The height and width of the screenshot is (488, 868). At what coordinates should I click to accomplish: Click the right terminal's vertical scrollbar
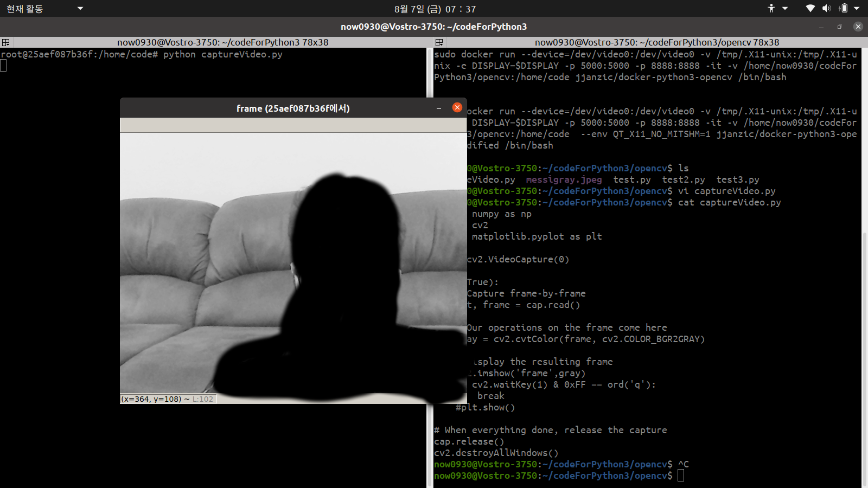click(x=864, y=325)
